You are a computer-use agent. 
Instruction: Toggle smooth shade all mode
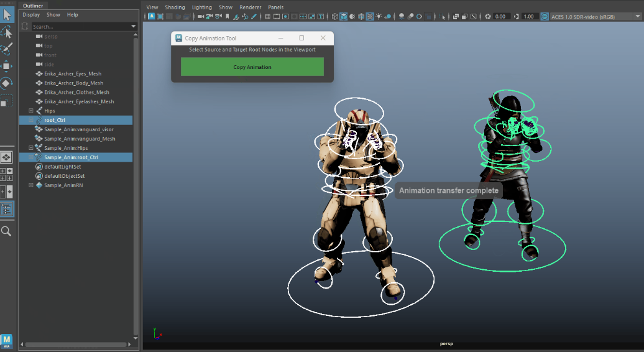pyautogui.click(x=343, y=16)
